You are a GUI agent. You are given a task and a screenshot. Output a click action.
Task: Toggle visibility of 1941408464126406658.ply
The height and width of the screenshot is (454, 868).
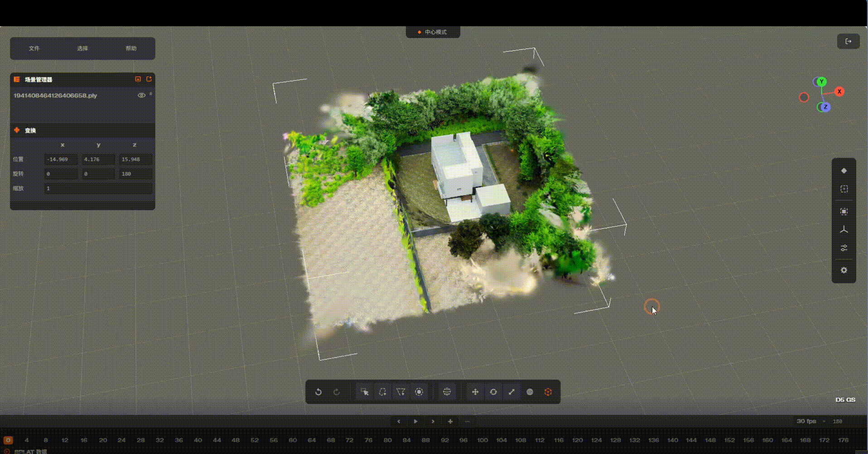coord(141,96)
